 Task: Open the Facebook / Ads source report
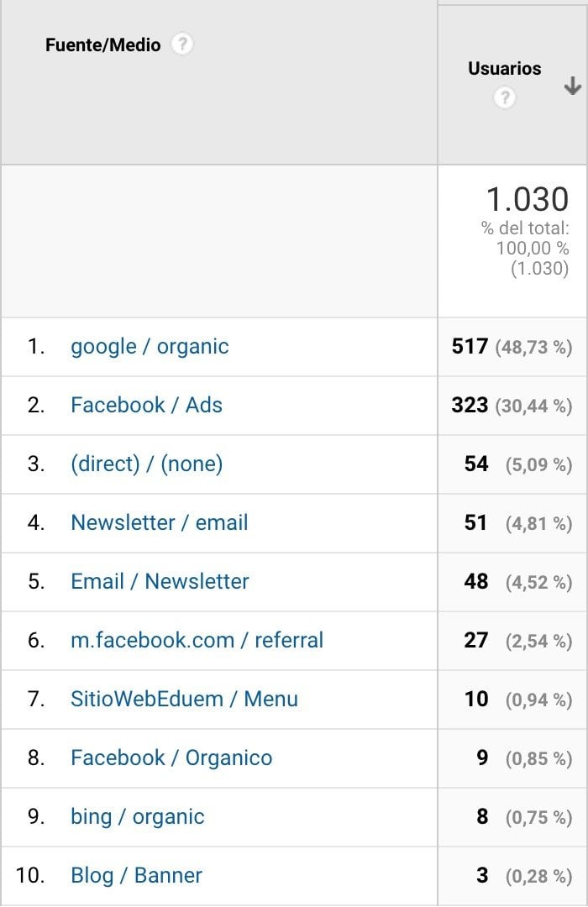(x=146, y=405)
